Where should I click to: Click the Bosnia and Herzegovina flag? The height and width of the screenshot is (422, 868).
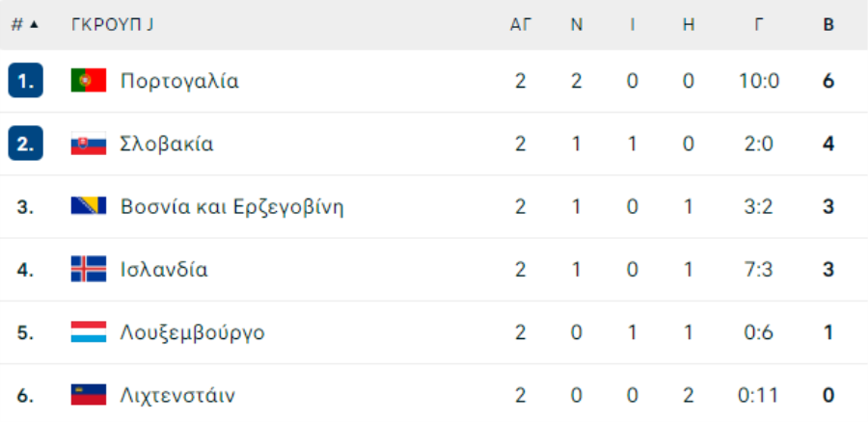click(x=89, y=206)
